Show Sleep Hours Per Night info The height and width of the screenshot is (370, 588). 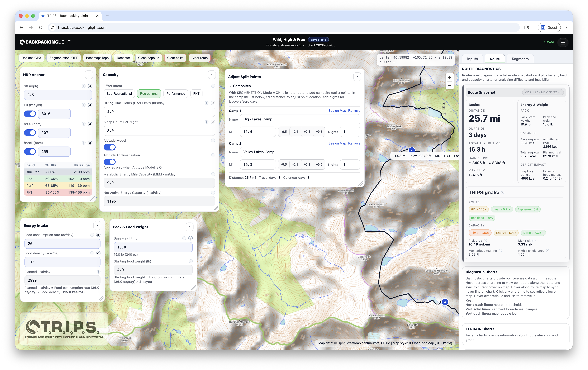(207, 122)
